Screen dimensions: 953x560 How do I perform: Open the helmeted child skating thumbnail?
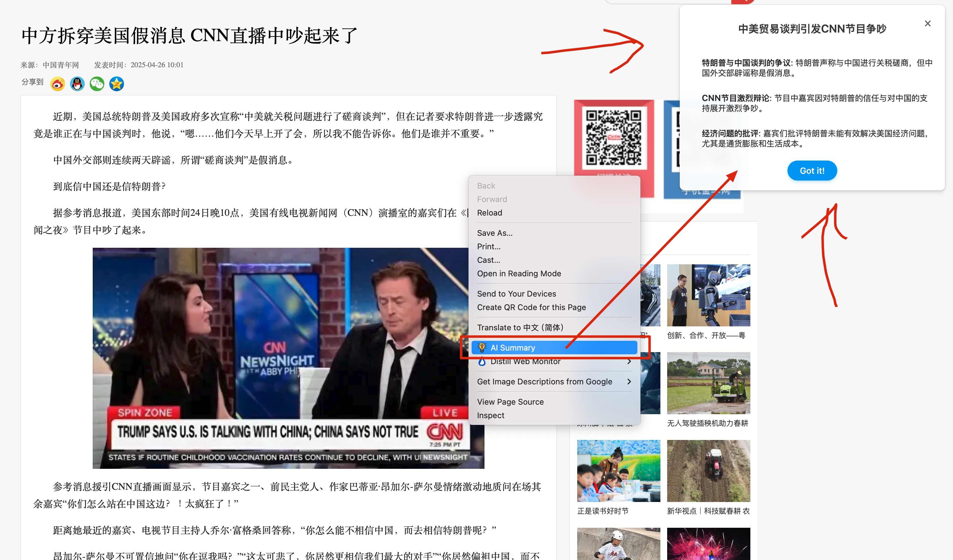point(619,544)
